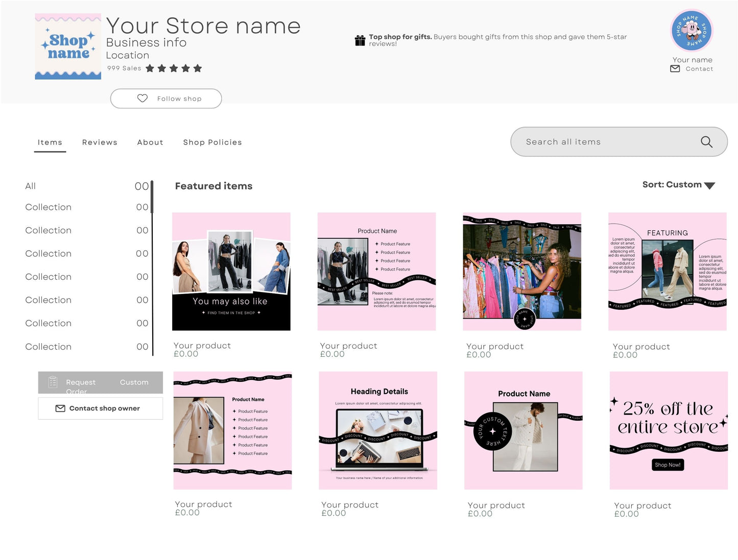Click the search magnifier icon

coord(707,142)
